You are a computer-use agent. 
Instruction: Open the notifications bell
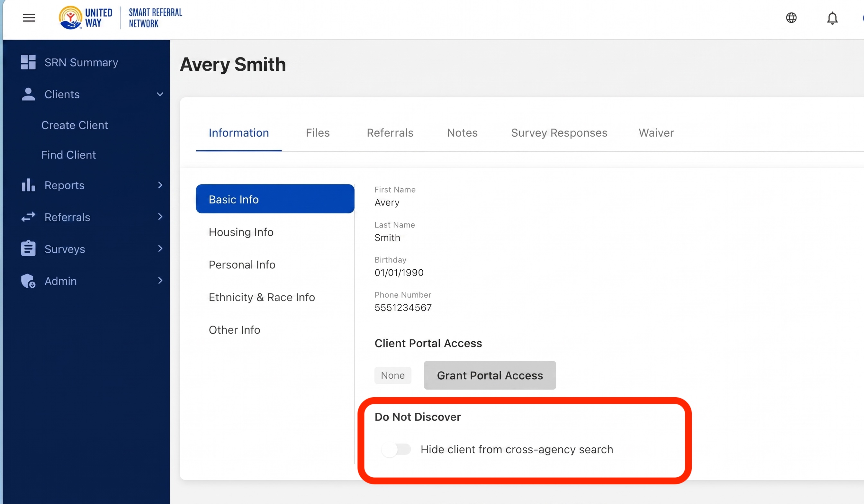[x=832, y=18]
